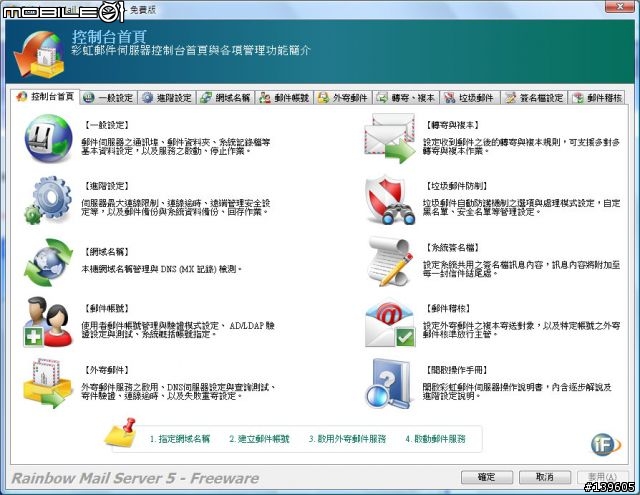Click the 【郵件稽核】 heading text
Viewport: 640px width, 495px height.
pos(447,309)
